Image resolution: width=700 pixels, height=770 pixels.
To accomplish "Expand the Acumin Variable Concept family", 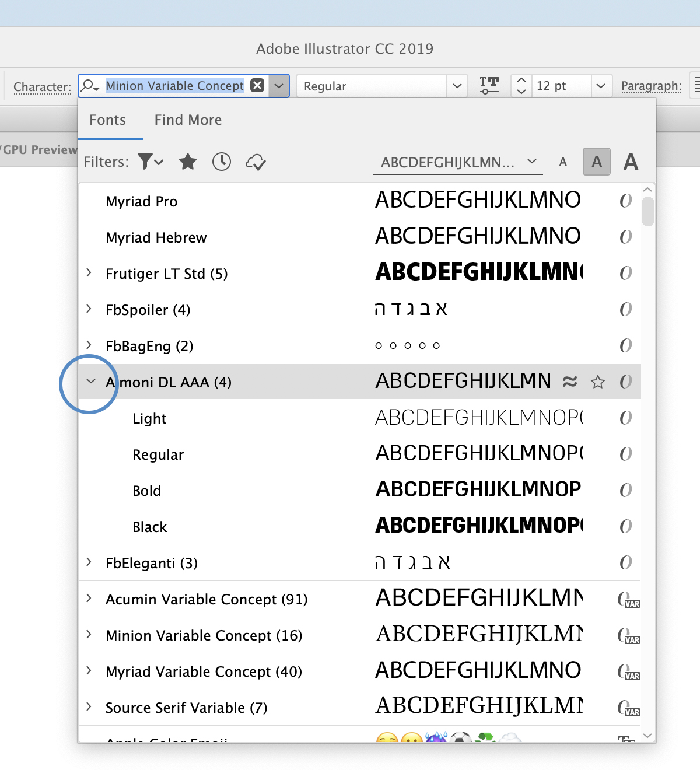I will pyautogui.click(x=89, y=598).
